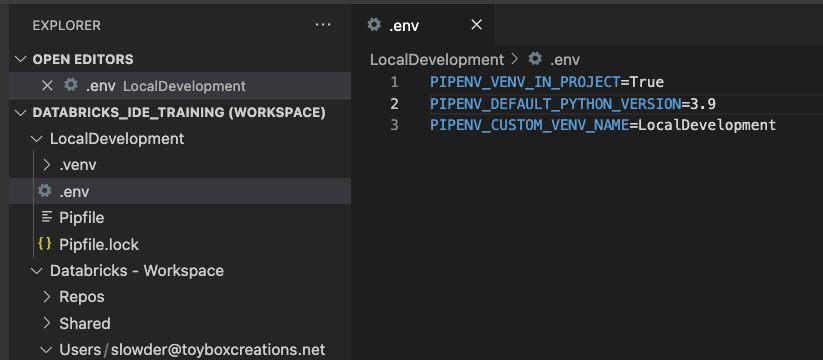The height and width of the screenshot is (360, 823).
Task: Click PIPENV_DEFAULT_PYTHON_VERSION variable name
Action: [x=556, y=104]
